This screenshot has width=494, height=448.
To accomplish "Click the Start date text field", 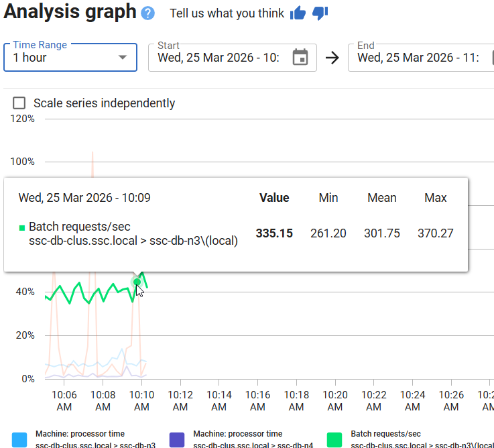I will (218, 58).
